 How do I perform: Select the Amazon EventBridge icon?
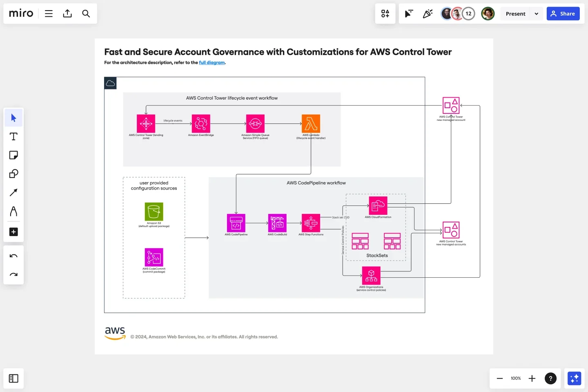coord(201,123)
